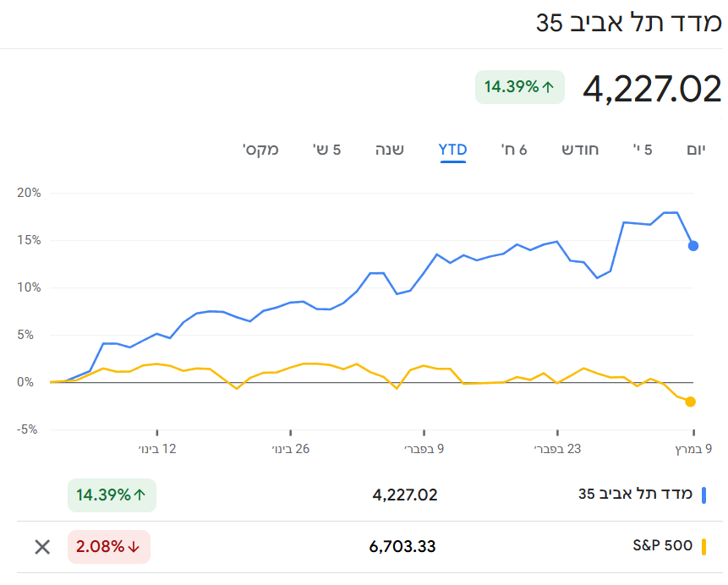
Task: Open the 5 ש' (5 years) range
Action: point(326,150)
